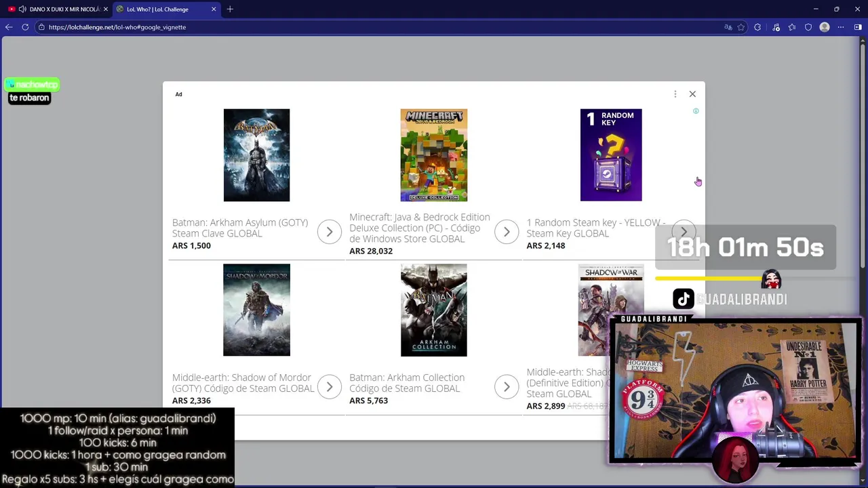Click arrow next to Batman: Arkham Asylum listing
This screenshot has width=868, height=488.
[330, 232]
